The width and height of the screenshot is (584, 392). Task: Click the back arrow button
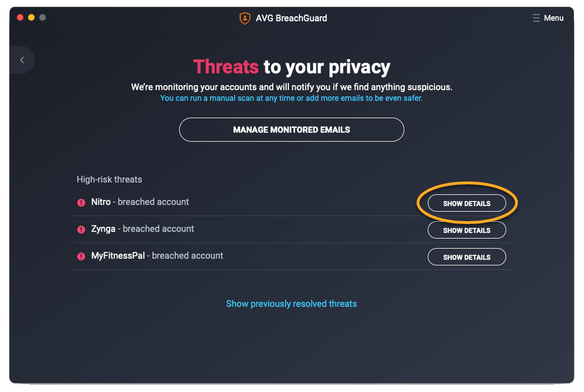(22, 60)
